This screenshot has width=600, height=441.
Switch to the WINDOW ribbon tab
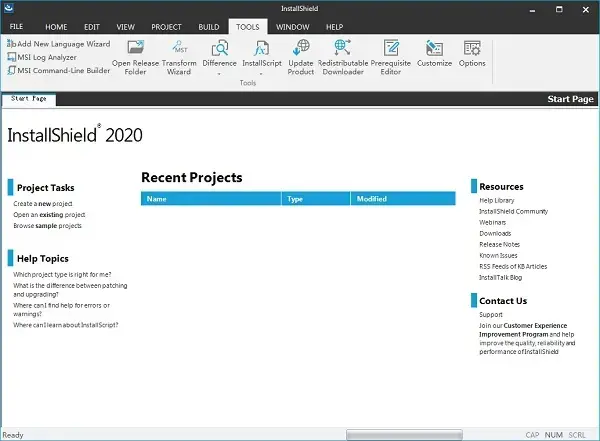[x=293, y=27]
